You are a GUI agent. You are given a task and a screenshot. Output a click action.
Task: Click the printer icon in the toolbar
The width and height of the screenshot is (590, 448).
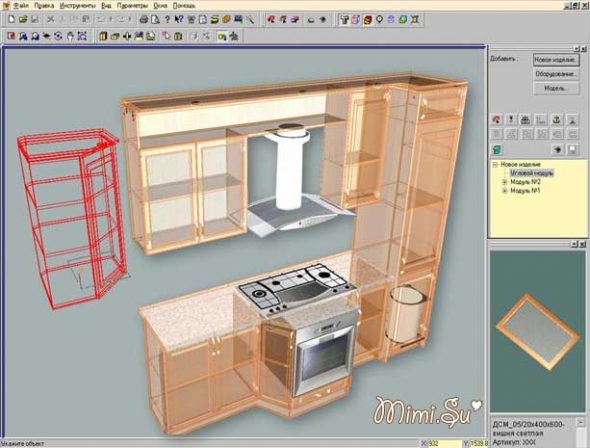point(144,19)
